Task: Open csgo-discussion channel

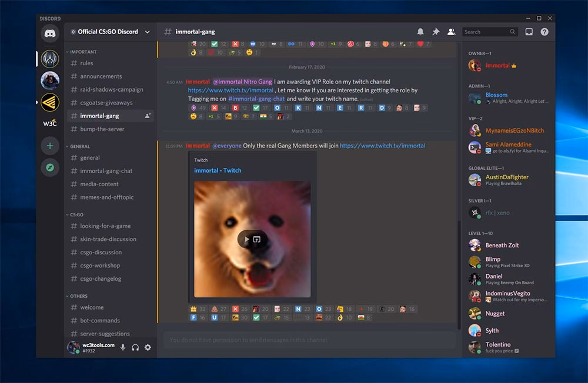Action: pyautogui.click(x=111, y=252)
